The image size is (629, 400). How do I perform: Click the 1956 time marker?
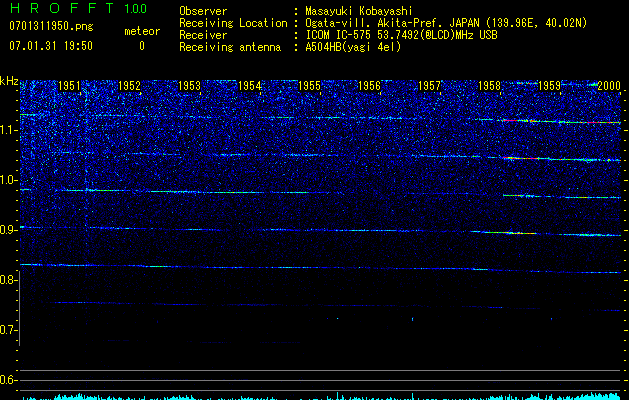(369, 86)
